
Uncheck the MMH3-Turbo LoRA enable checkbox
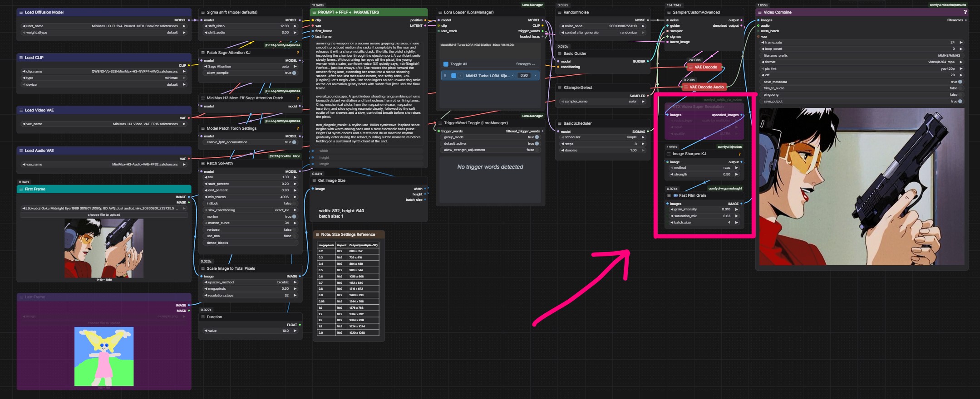pyautogui.click(x=453, y=76)
